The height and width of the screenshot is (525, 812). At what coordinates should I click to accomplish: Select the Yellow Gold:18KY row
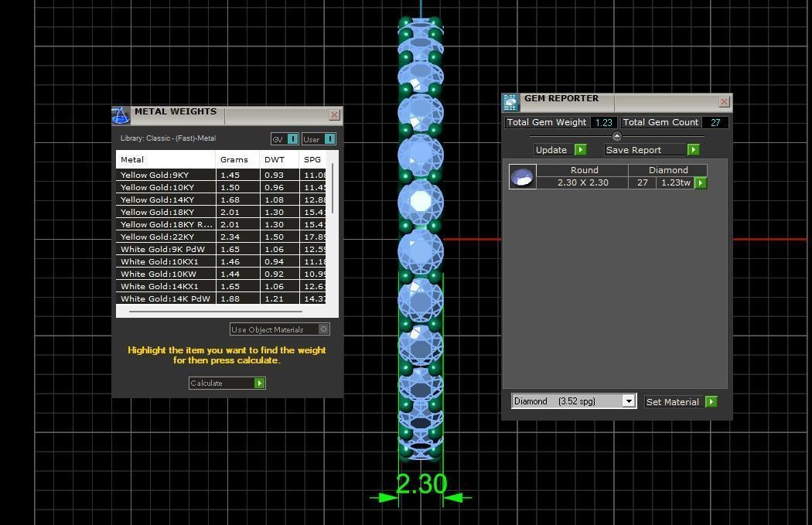pos(221,213)
